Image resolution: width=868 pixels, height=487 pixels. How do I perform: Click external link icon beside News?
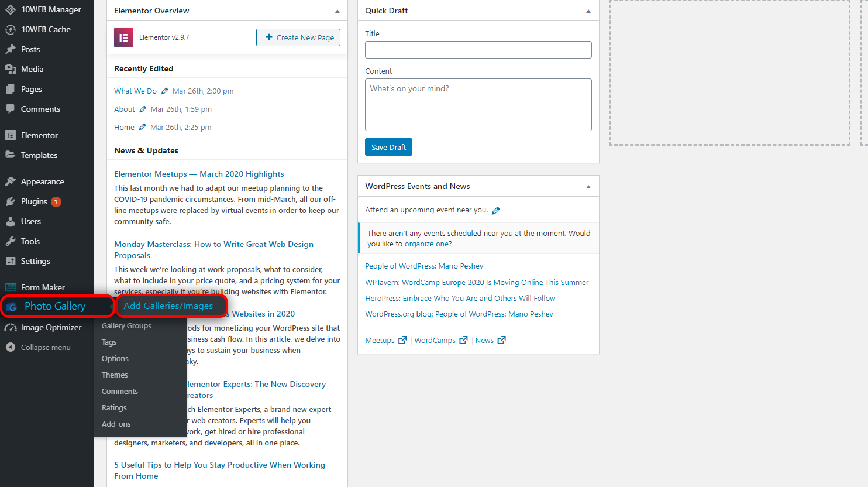[x=501, y=340]
